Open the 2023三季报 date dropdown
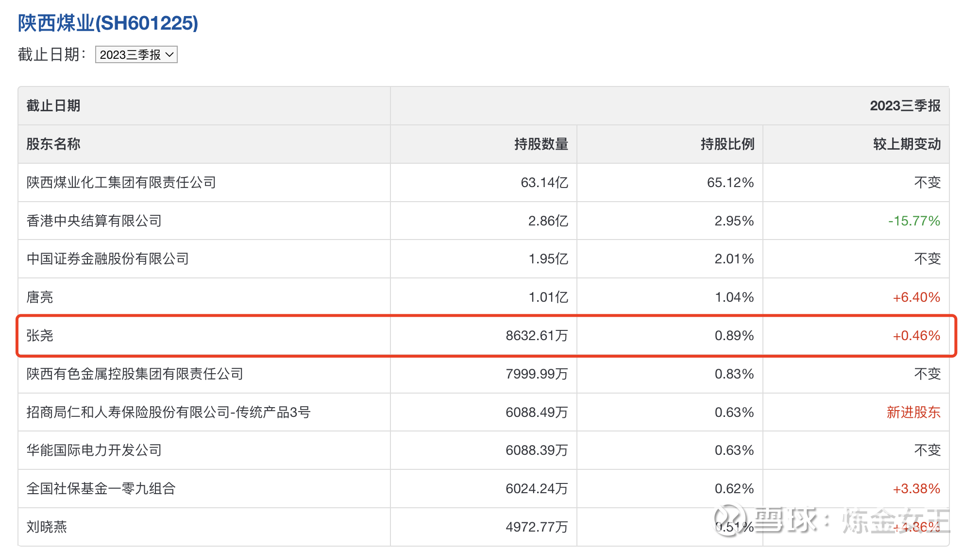Image resolution: width=980 pixels, height=551 pixels. point(136,55)
